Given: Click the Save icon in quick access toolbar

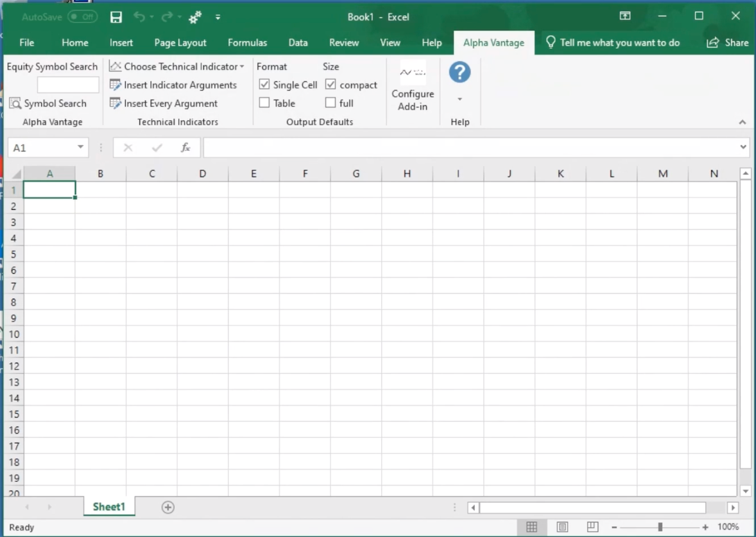Looking at the screenshot, I should coord(116,17).
